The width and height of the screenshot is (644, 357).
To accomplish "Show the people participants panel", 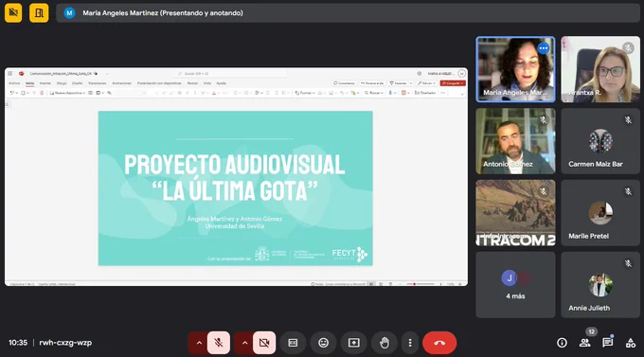I will tap(584, 343).
